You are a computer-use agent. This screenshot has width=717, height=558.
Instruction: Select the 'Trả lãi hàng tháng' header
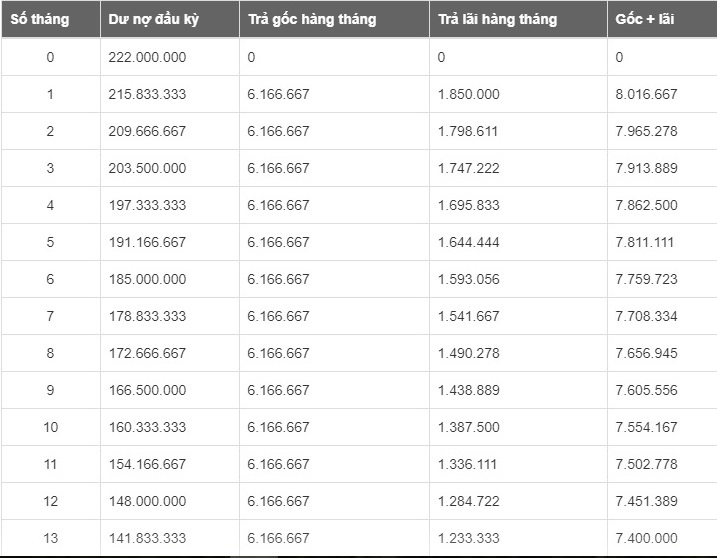(497, 20)
